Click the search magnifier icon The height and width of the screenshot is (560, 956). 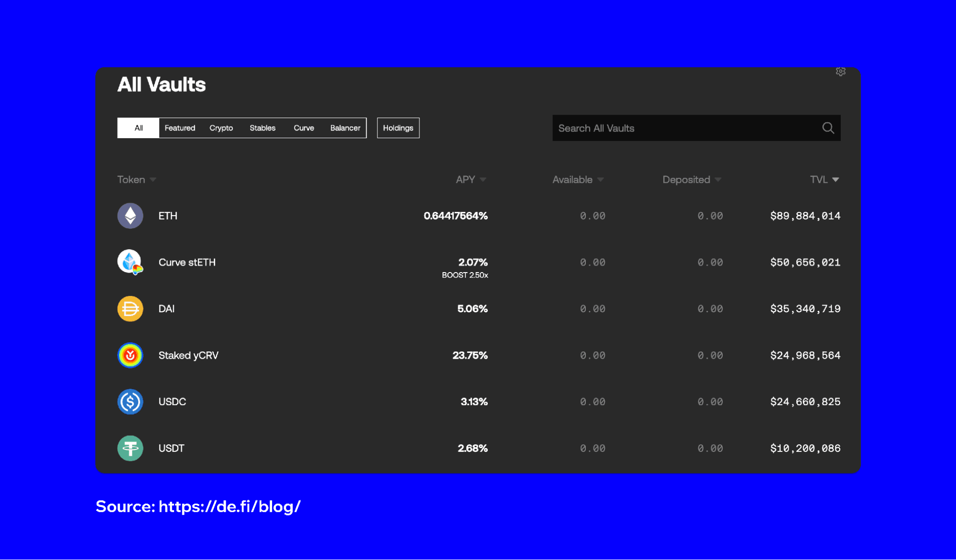pos(828,128)
